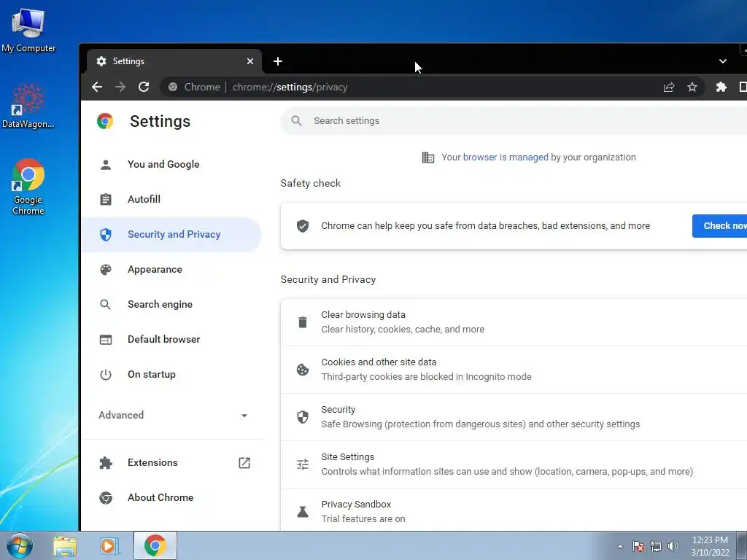Viewport: 747px width, 560px height.
Task: Open the Extensions puzzle icon in toolbar
Action: click(721, 87)
